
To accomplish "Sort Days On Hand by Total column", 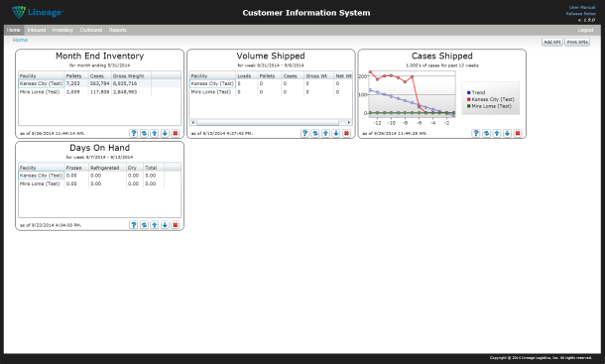I will click(x=154, y=168).
